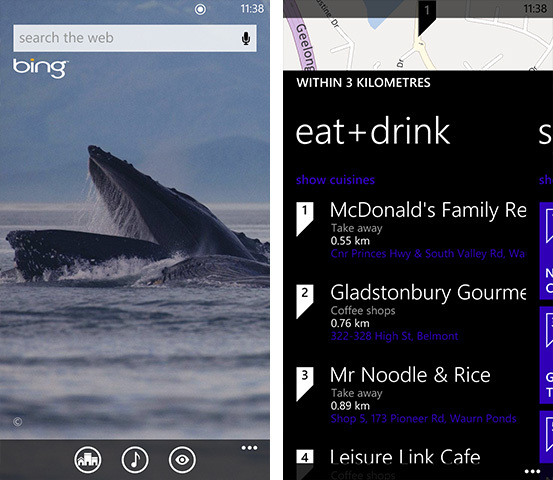
Task: Open the Leisure Link Cafe listing
Action: point(405,457)
